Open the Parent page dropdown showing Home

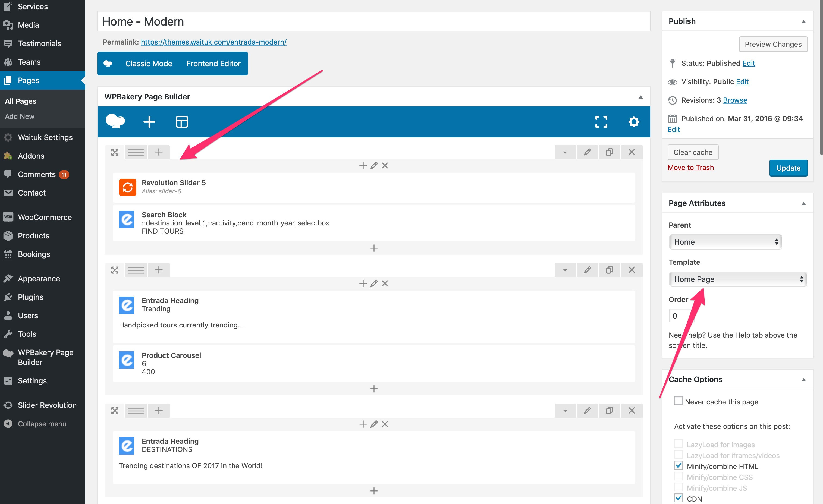pos(725,242)
